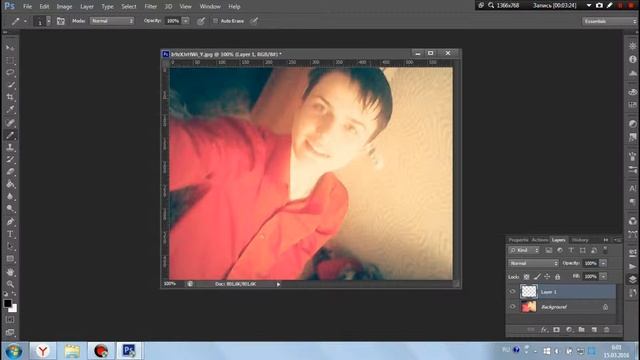
Task: Toggle lock image pixels
Action: (537, 277)
